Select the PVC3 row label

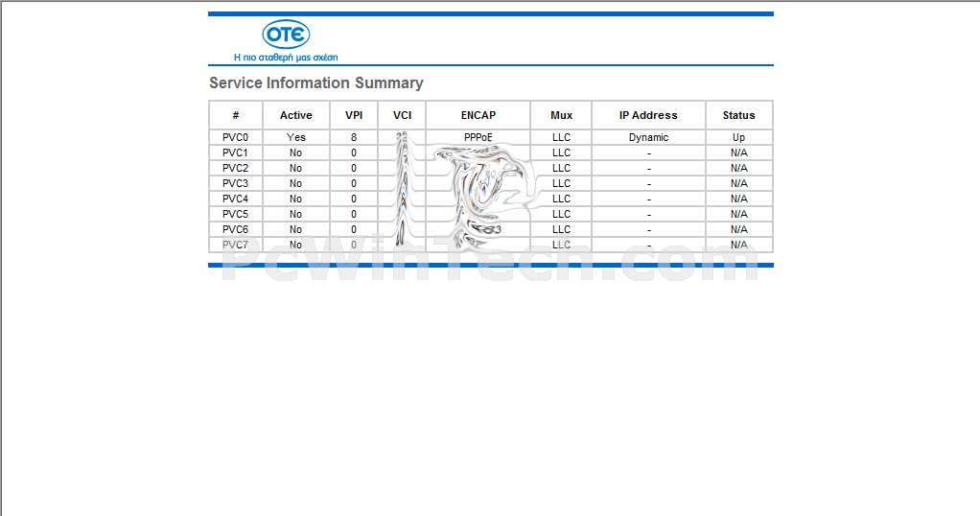pos(235,183)
